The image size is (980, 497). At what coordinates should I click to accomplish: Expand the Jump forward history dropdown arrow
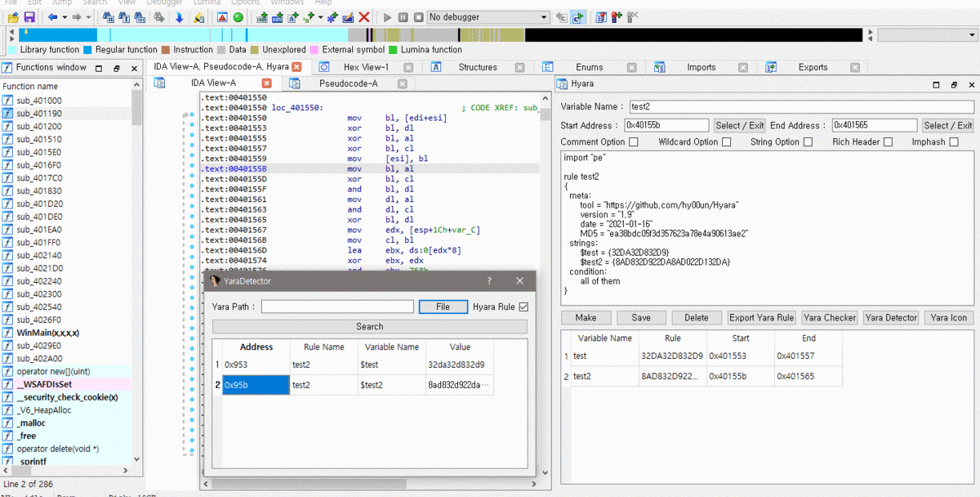[88, 17]
